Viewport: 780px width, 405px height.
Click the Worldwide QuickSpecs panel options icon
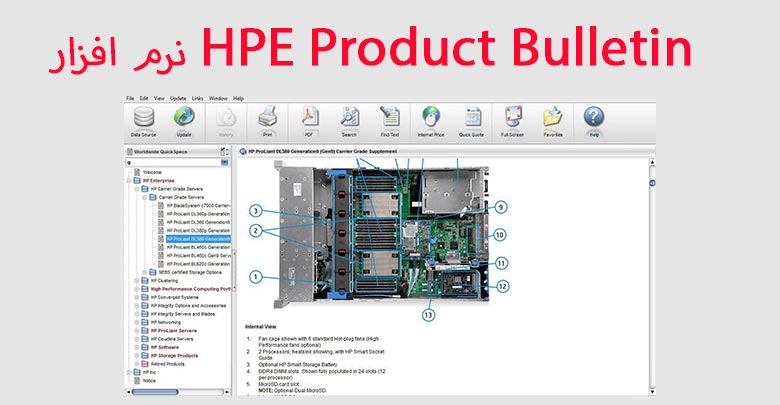(225, 151)
